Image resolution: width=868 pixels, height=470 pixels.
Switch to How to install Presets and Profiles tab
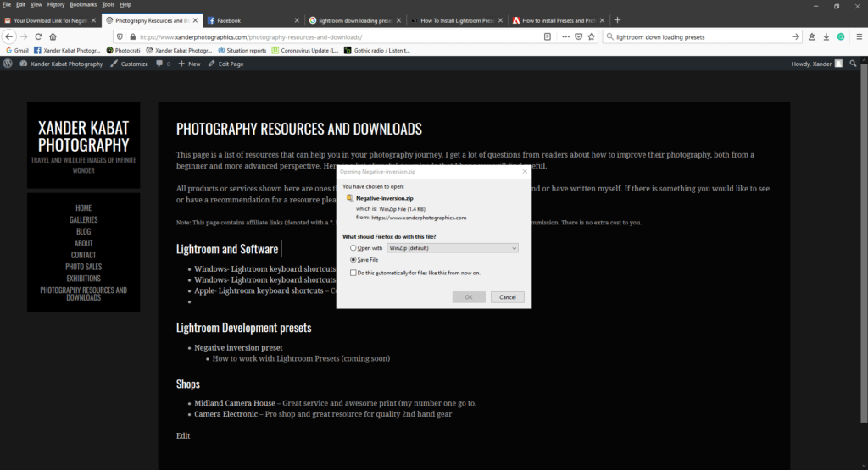tap(558, 20)
